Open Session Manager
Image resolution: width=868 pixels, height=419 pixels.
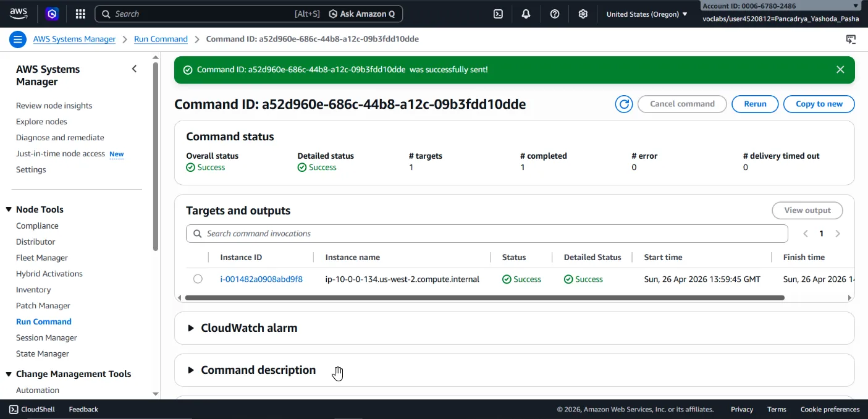46,338
